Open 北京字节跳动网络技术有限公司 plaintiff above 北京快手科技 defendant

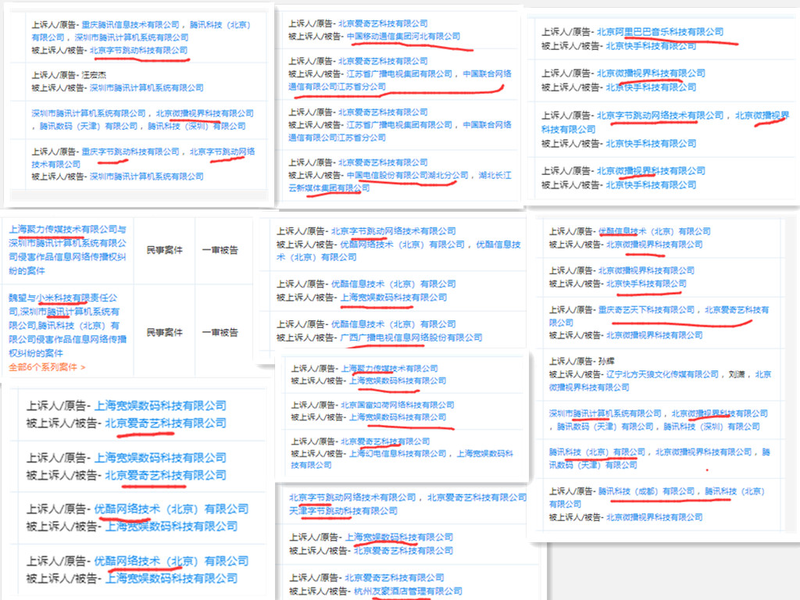(660, 115)
